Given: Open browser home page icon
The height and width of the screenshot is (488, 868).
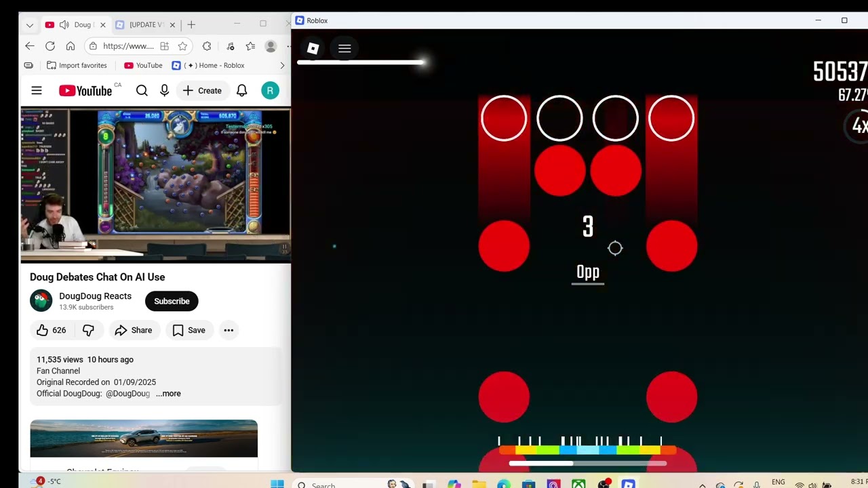Looking at the screenshot, I should 71,46.
